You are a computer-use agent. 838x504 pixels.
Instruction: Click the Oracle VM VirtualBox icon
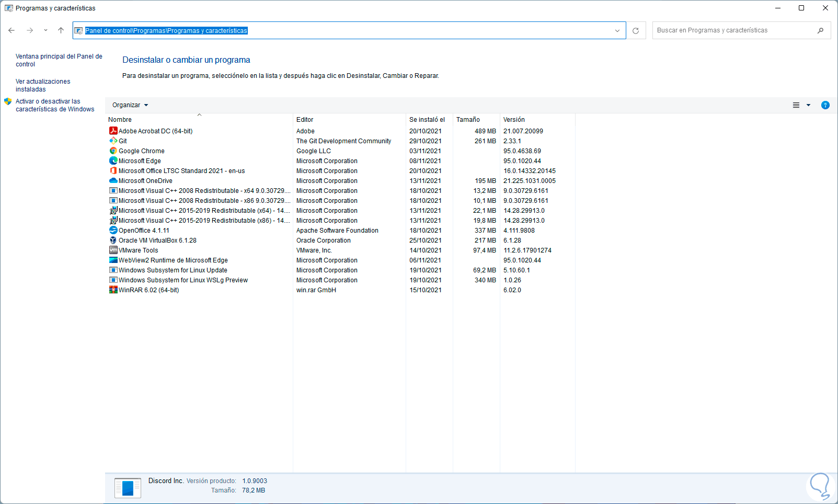pos(113,240)
